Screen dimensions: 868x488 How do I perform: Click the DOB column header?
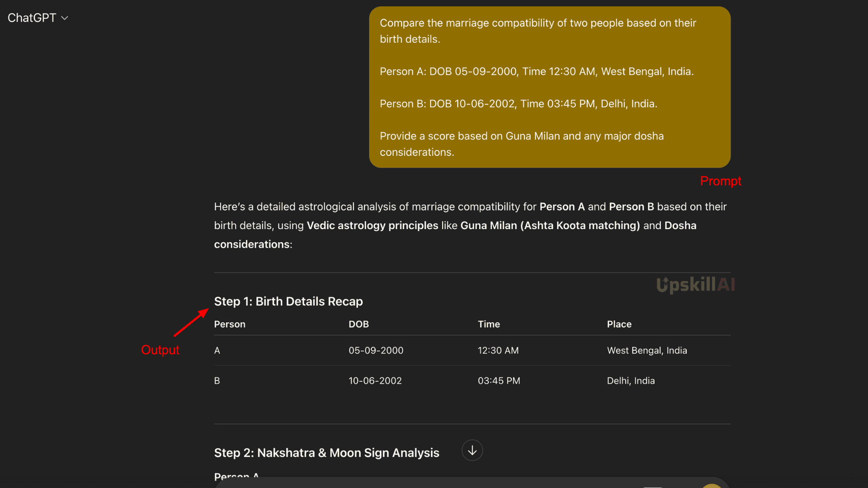click(x=359, y=324)
